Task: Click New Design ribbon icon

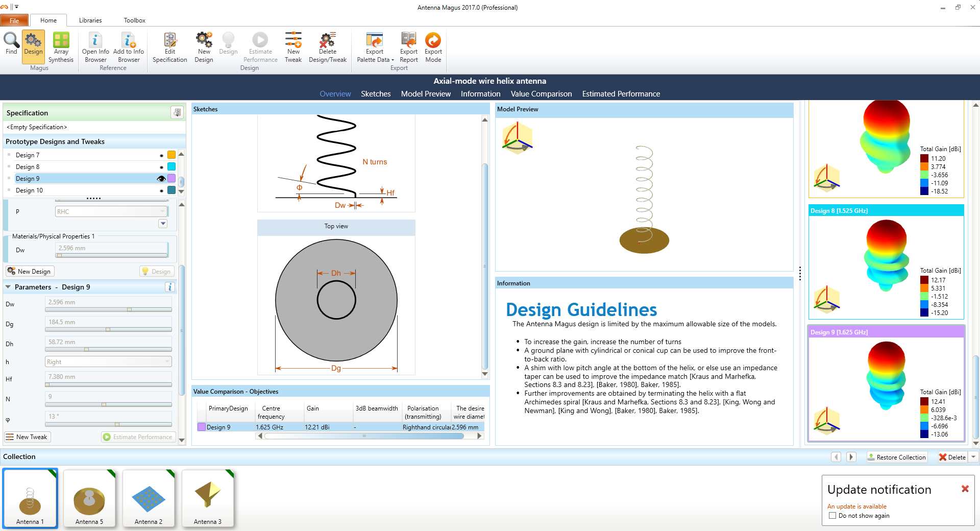Action: tap(204, 40)
